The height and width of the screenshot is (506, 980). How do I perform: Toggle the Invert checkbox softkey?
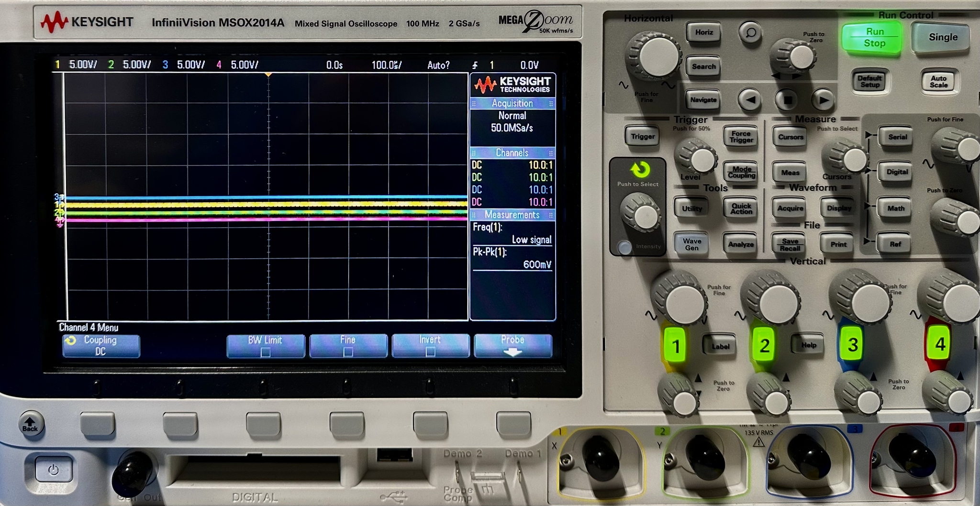pos(430,346)
